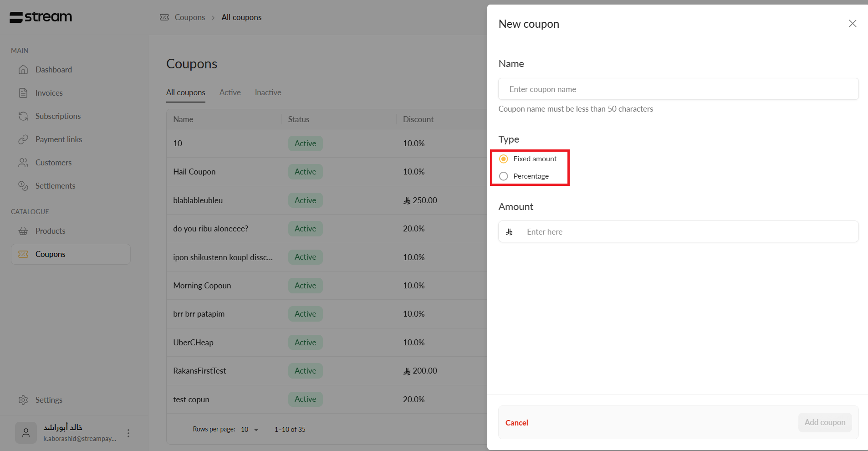This screenshot has width=868, height=451.
Task: Click the Settlements coins icon
Action: tap(23, 186)
